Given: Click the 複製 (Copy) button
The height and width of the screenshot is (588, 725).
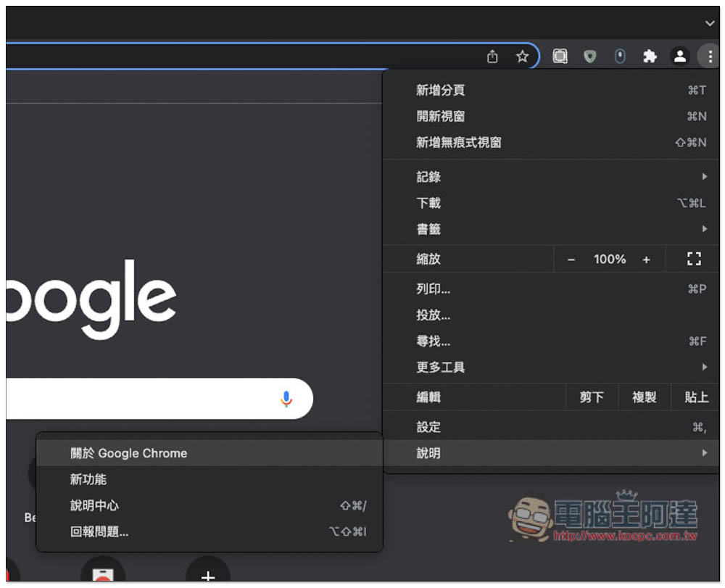Looking at the screenshot, I should click(x=644, y=397).
